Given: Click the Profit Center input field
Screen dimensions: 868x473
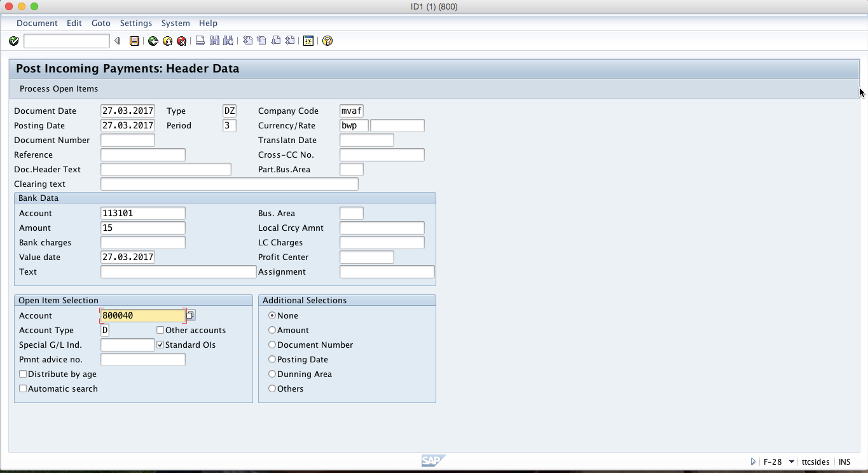Looking at the screenshot, I should pos(367,257).
